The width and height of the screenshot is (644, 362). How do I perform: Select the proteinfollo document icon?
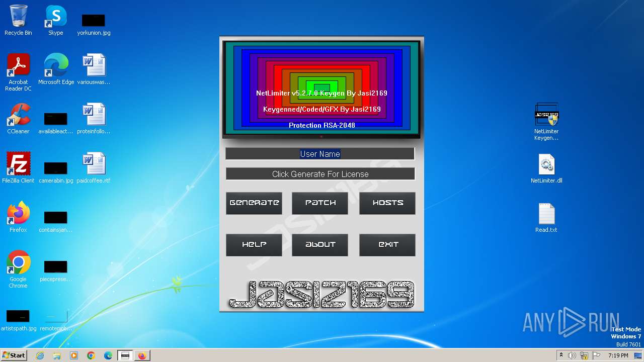click(94, 119)
